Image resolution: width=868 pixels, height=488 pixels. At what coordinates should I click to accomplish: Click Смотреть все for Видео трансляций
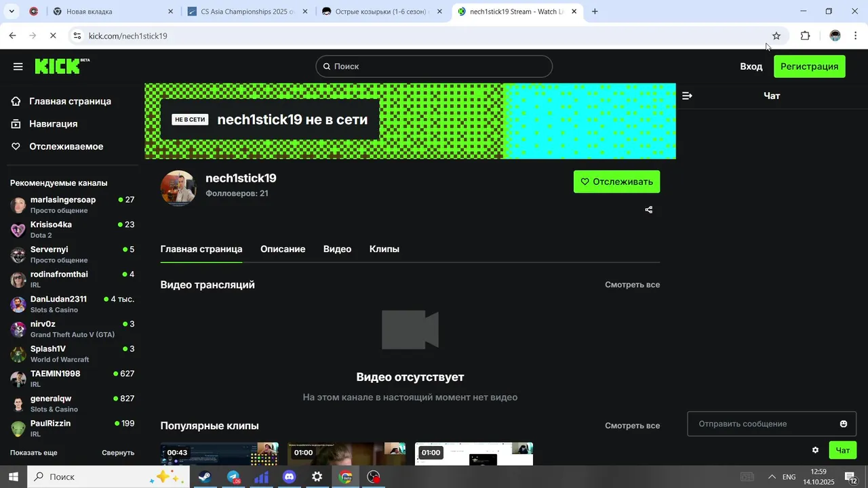click(632, 285)
